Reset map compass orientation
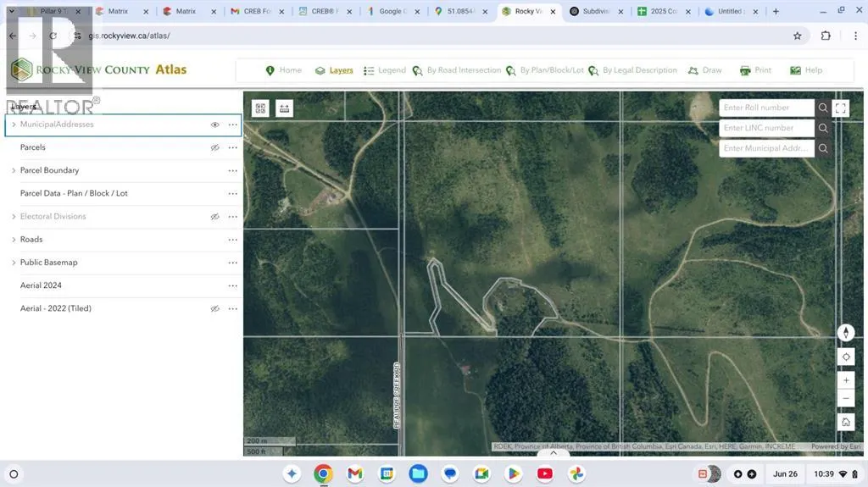The width and height of the screenshot is (868, 487). tap(846, 333)
